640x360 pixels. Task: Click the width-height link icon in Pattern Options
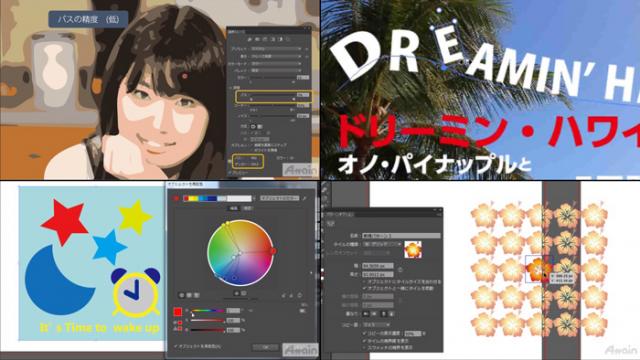(400, 269)
